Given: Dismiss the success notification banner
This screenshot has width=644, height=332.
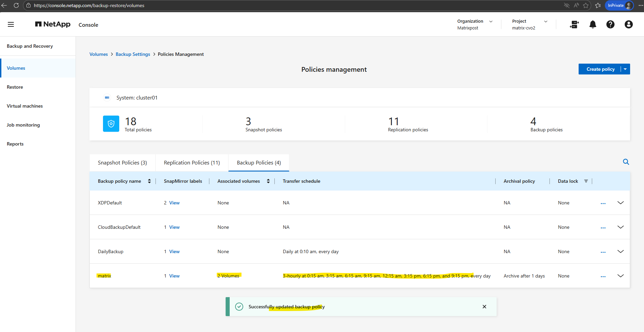Looking at the screenshot, I should coord(484,307).
